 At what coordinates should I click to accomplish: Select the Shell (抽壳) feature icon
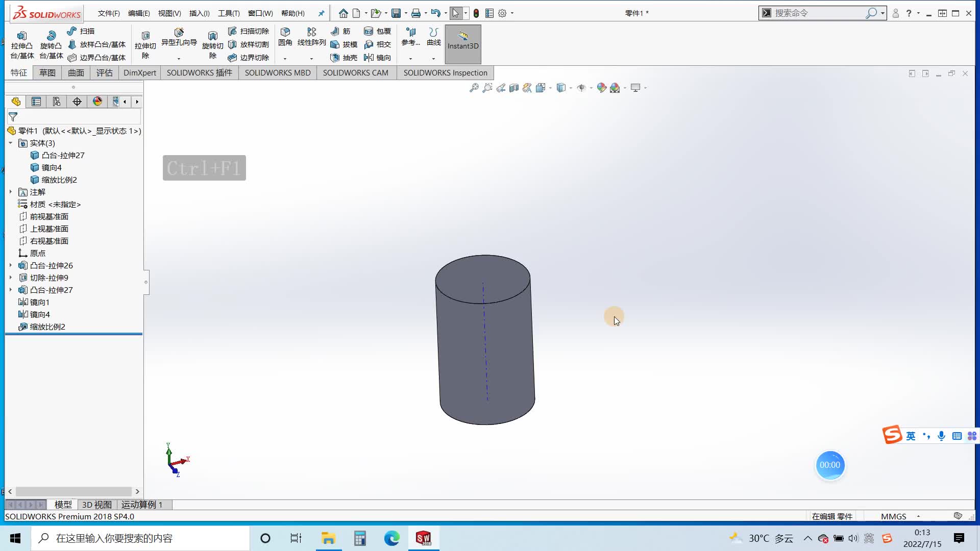335,58
